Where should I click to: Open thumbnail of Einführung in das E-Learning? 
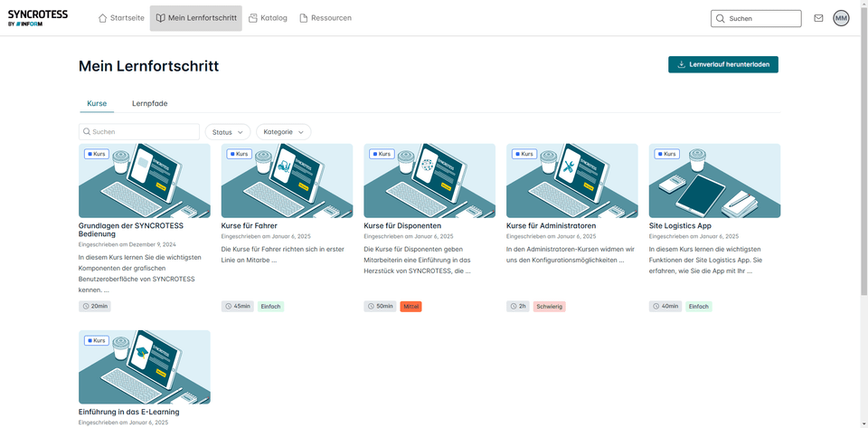(145, 367)
